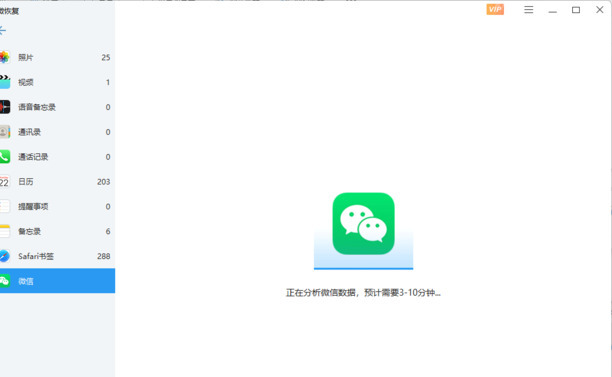Select 日历 category

(x=57, y=181)
